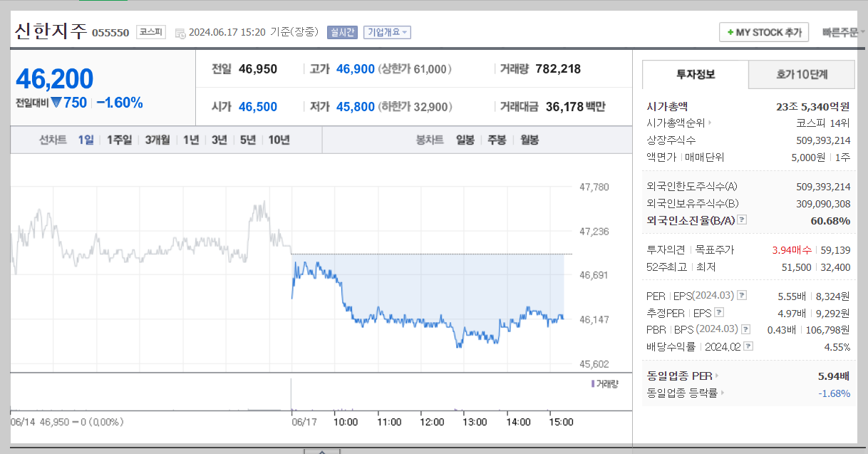Click the 거래량 value 782,218

[558, 69]
